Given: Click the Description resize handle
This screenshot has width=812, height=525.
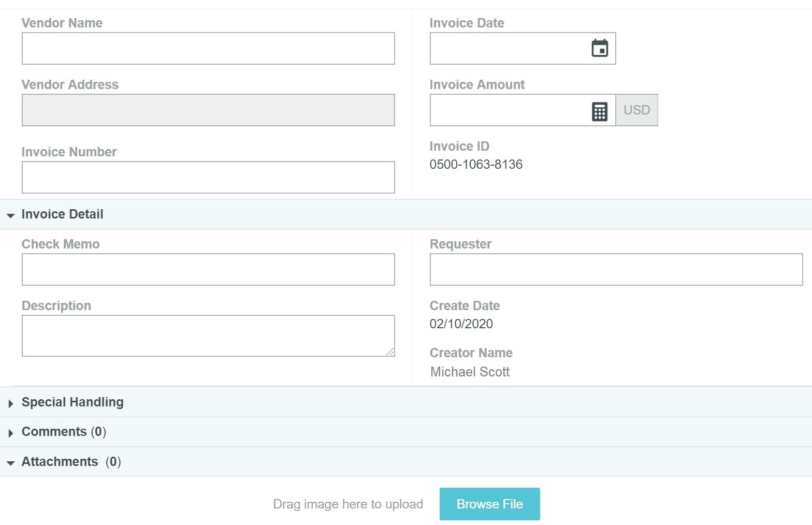Looking at the screenshot, I should click(390, 352).
